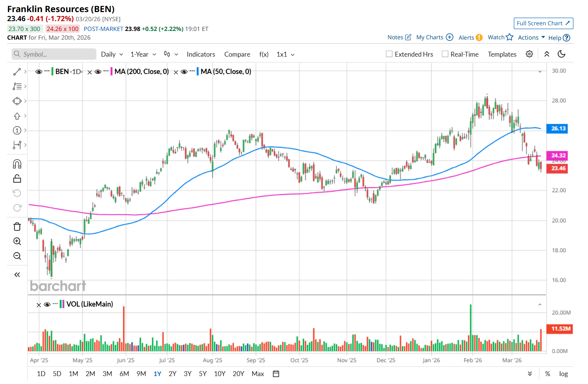Image resolution: width=588 pixels, height=384 pixels.
Task: Toggle visibility of MA 200 indicator
Action: [x=98, y=72]
